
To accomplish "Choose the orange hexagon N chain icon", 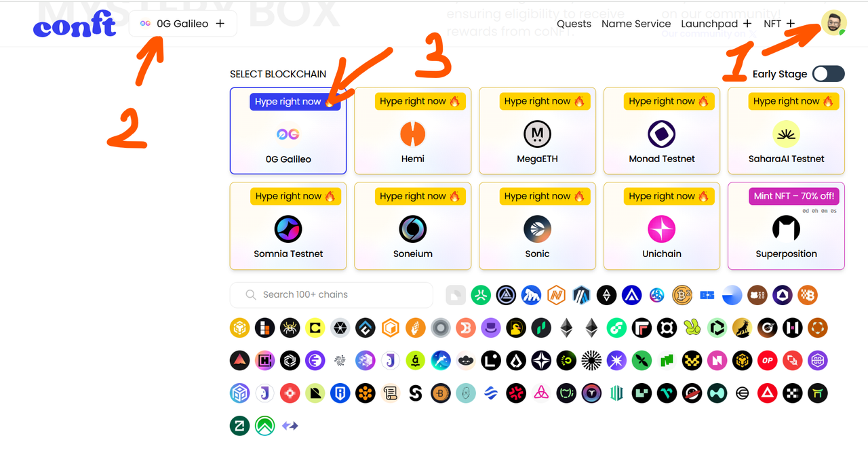I will (556, 295).
